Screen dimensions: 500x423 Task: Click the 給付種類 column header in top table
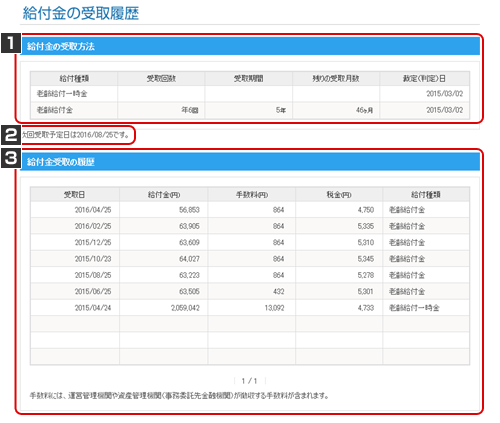pyautogui.click(x=74, y=79)
